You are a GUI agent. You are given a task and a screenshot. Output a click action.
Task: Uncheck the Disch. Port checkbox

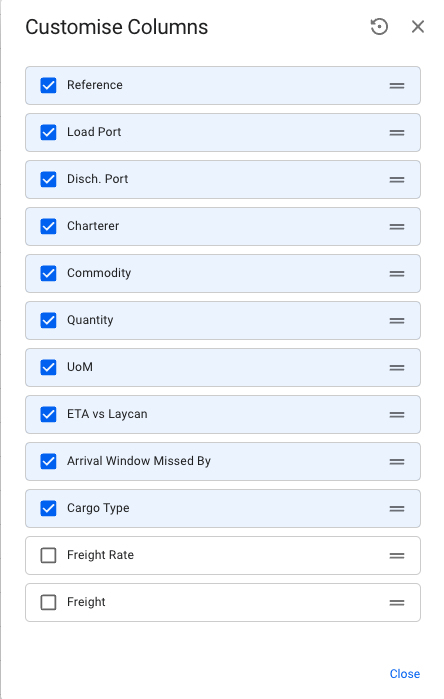[x=48, y=179]
